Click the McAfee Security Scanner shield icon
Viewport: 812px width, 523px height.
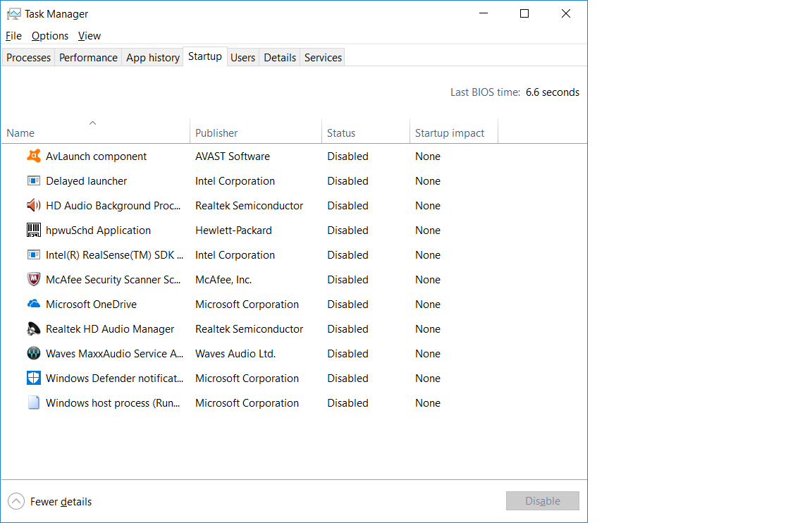34,280
